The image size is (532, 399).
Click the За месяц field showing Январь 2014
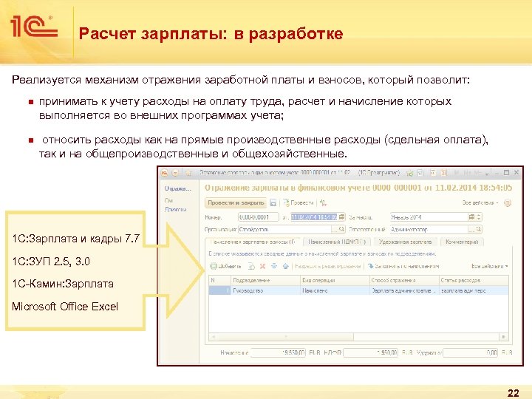pyautogui.click(x=429, y=217)
